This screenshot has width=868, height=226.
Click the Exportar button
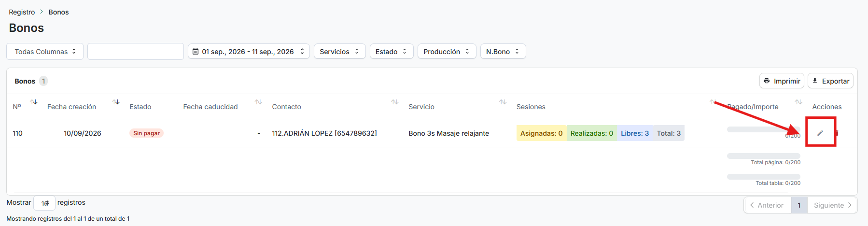tap(830, 81)
